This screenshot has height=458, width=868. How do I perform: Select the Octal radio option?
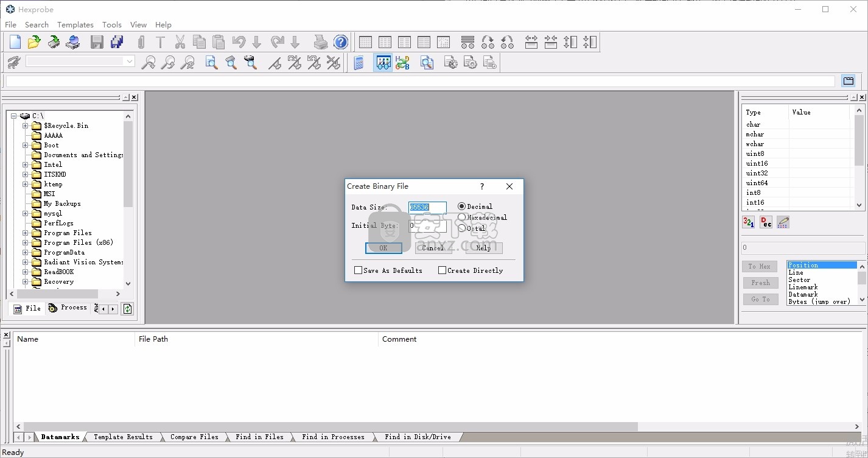coord(462,228)
